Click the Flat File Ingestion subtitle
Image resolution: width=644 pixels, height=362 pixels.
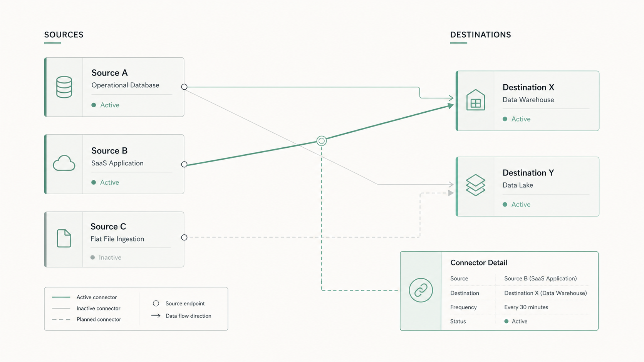(117, 239)
